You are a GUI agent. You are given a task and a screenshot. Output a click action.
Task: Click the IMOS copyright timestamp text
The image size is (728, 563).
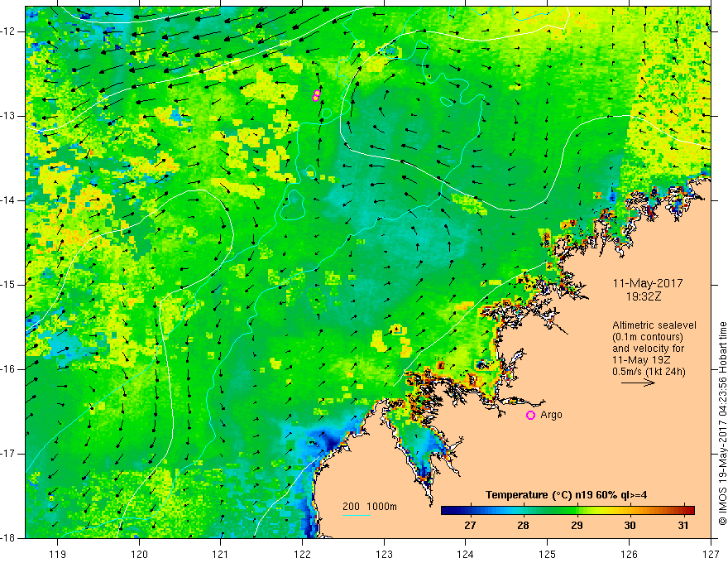[722, 423]
